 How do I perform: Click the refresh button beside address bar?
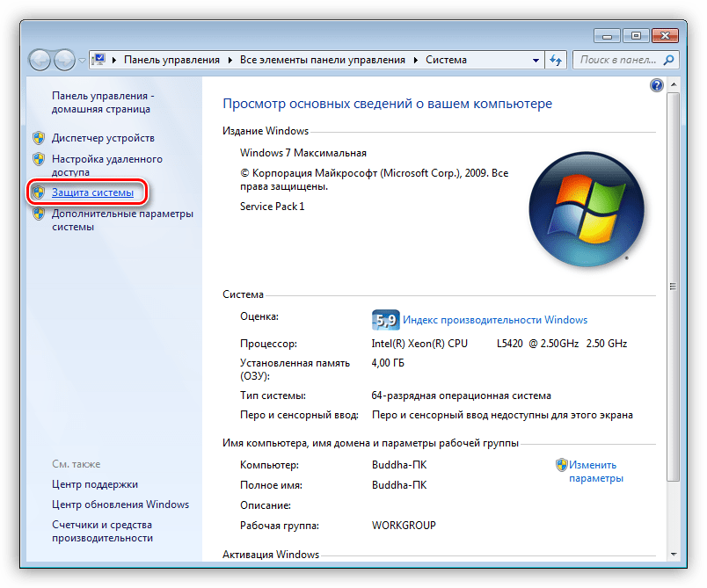[x=556, y=60]
